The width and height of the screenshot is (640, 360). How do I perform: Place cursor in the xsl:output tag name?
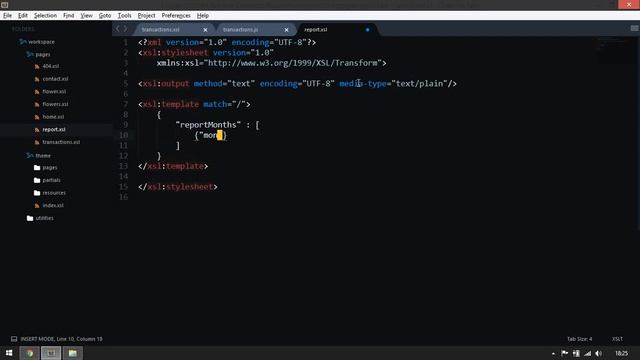click(166, 84)
